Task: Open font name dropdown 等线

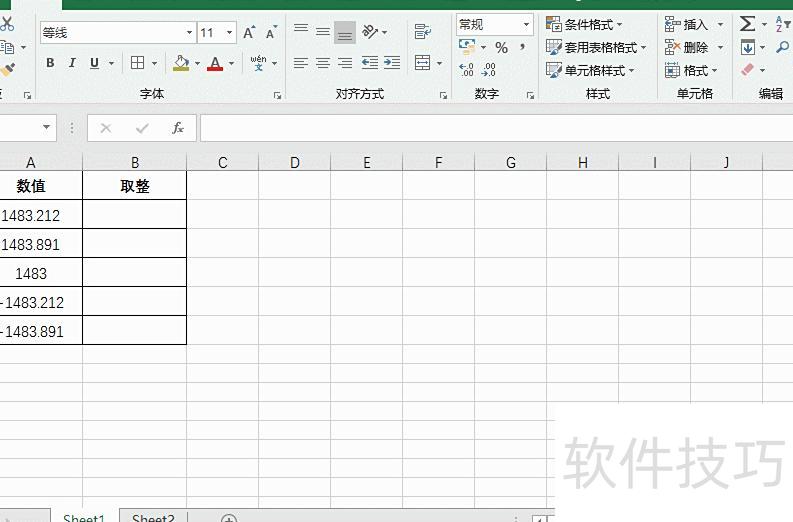Action: coord(189,33)
